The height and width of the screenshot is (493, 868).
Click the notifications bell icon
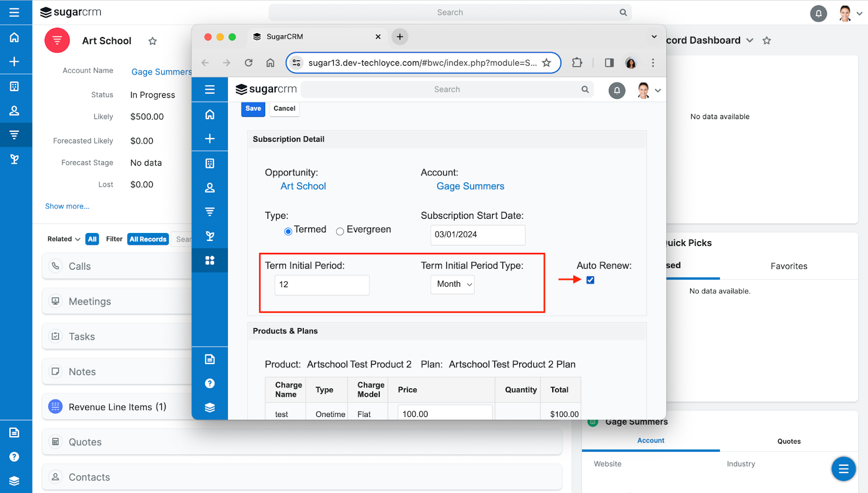tap(819, 13)
